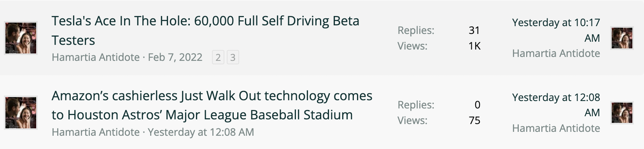Open last poster name in Amazon row
Viewport: 644px width, 149px height.
(x=556, y=128)
